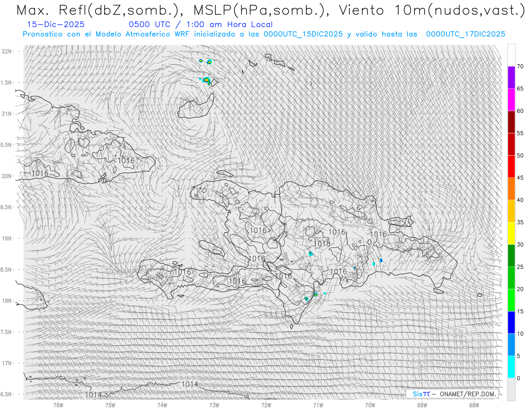
Task: Click the '1014' label near 74W
Action: [190, 384]
